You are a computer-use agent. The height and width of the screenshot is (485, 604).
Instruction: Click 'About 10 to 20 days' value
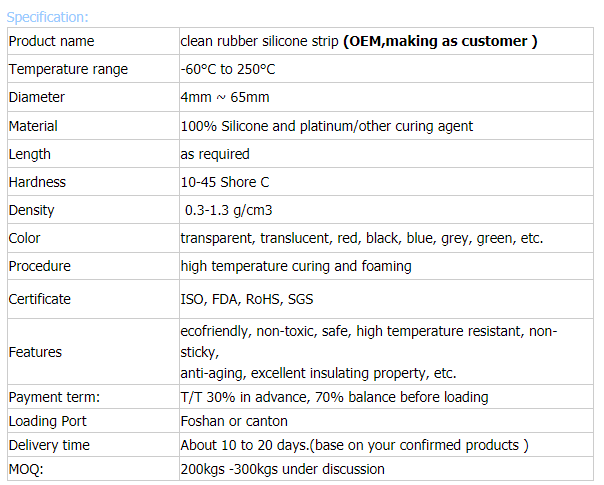[354, 445]
